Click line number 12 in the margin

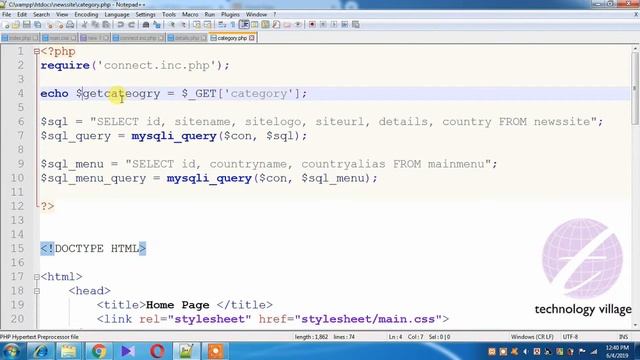click(17, 206)
